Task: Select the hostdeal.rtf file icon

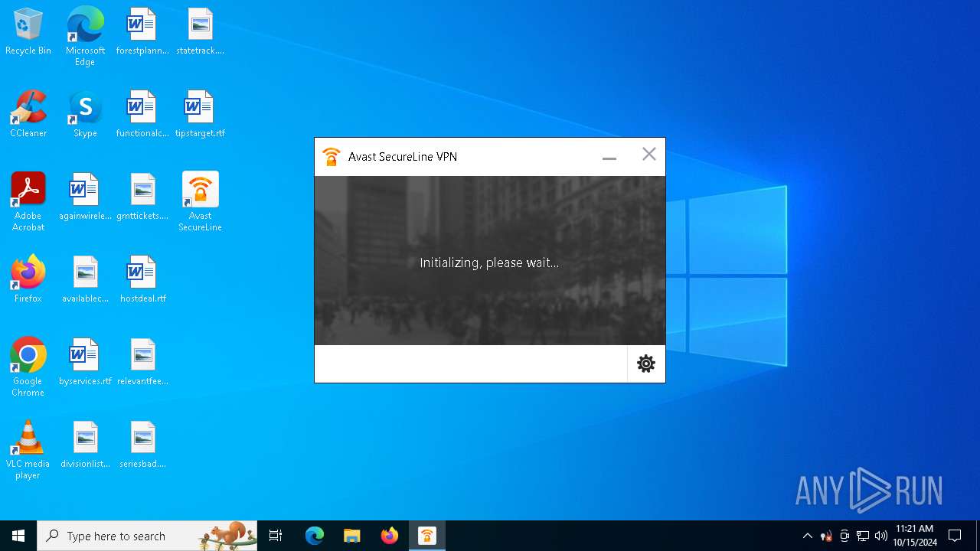Action: pyautogui.click(x=142, y=280)
